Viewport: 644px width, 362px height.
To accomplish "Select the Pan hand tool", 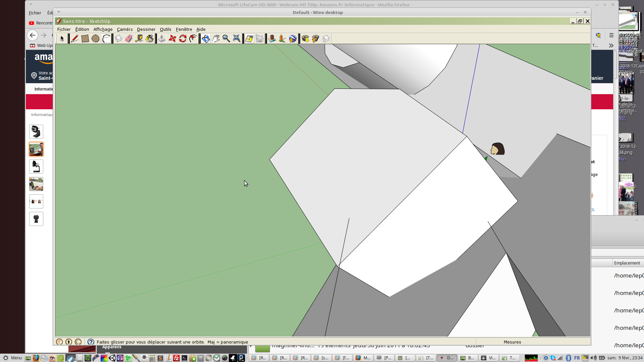I will click(x=216, y=39).
